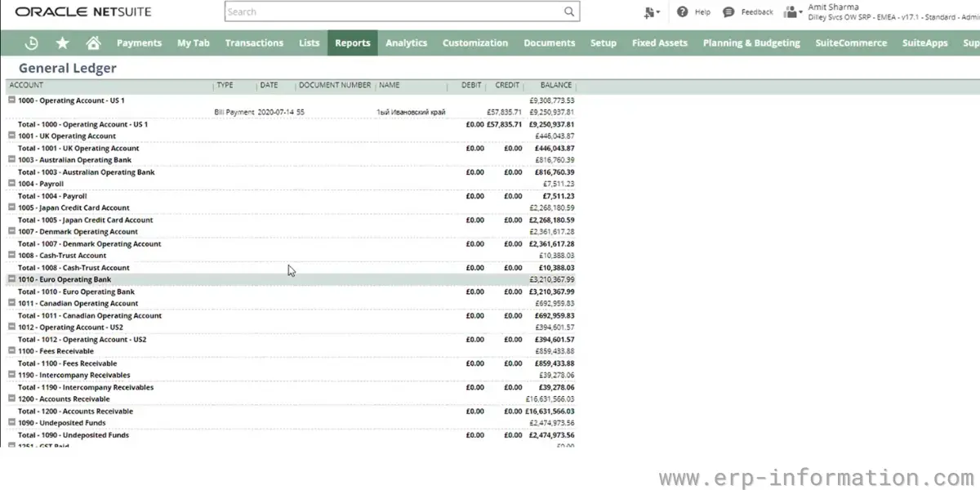Click the £16,631,566.03 total balance value
The image size is (980, 490).
pyautogui.click(x=550, y=412)
